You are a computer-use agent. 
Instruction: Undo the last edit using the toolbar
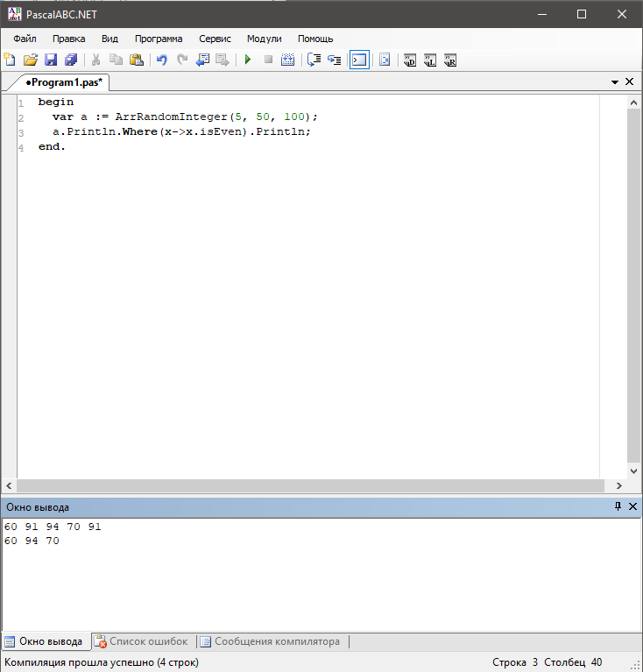coord(161,60)
